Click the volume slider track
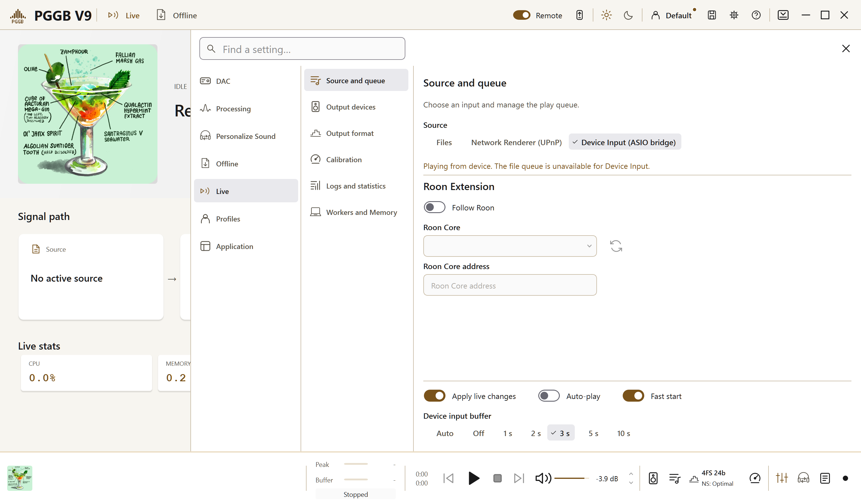 (x=572, y=478)
